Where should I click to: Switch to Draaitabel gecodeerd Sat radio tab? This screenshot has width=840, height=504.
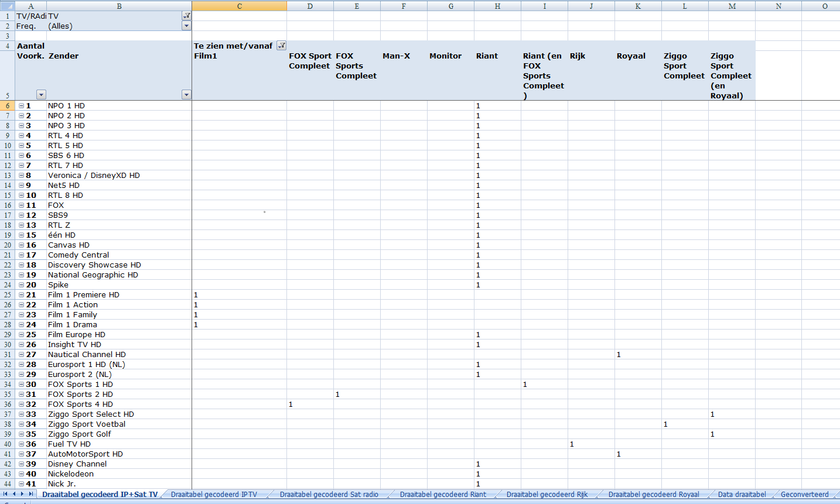coord(329,495)
